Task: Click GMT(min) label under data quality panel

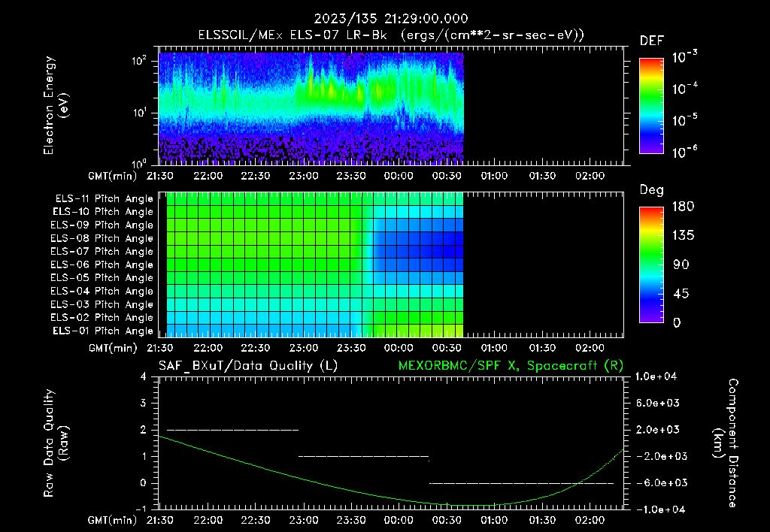Action: pyautogui.click(x=113, y=520)
